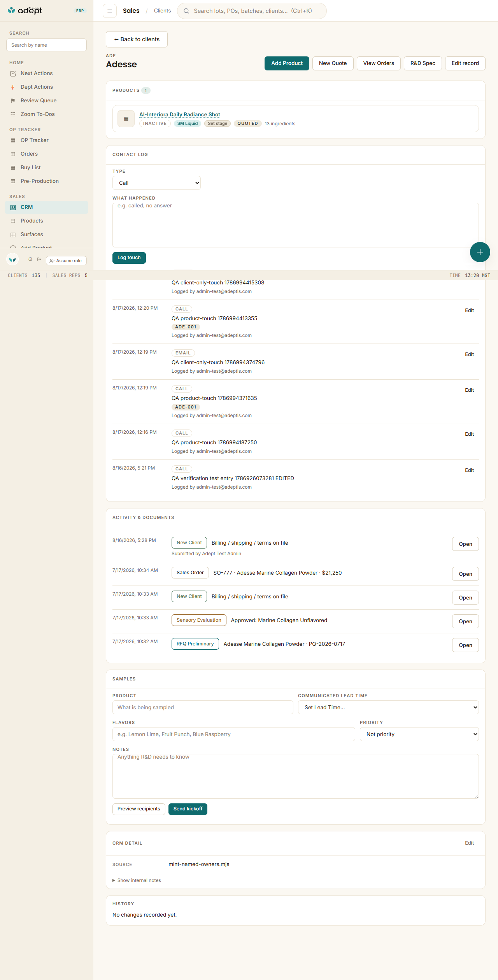Screen dimensions: 498x980
Task: Click the samples Notes text area
Action: [x=296, y=776]
